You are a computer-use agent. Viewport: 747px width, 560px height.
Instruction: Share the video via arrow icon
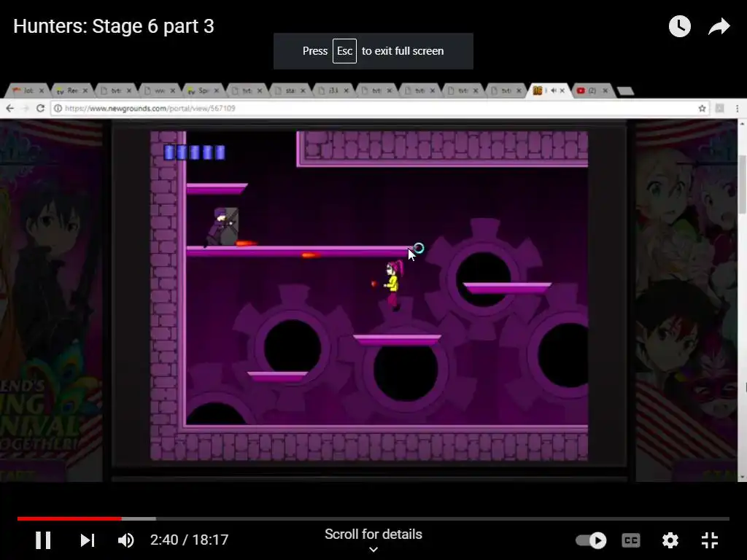(719, 26)
